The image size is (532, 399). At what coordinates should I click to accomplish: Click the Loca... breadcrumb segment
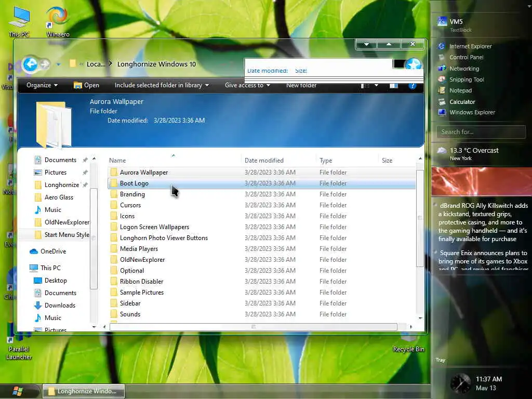[96, 64]
